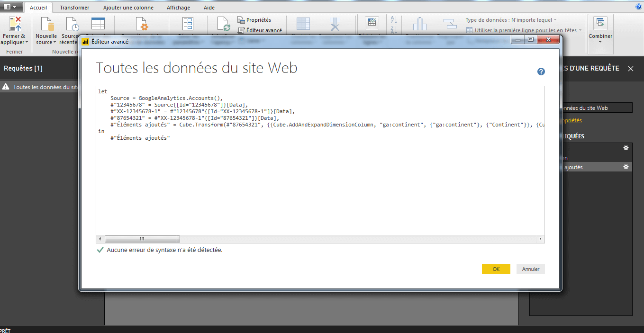The height and width of the screenshot is (333, 644).
Task: Sort descending with the Z-A icon
Action: coord(394,30)
